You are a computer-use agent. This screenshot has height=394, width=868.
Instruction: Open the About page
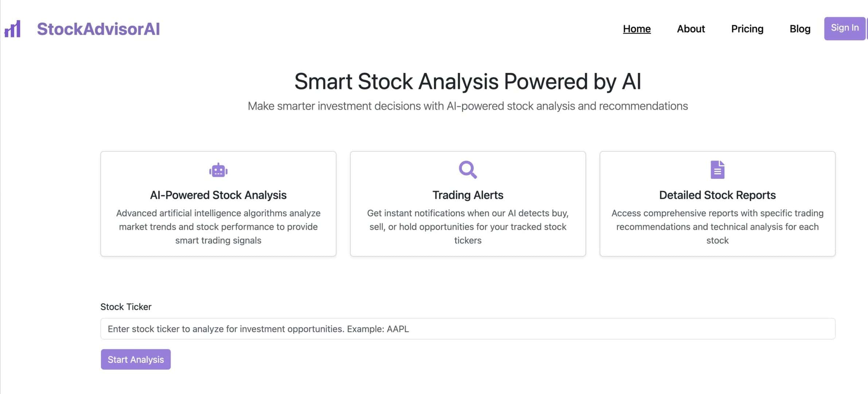coord(690,29)
